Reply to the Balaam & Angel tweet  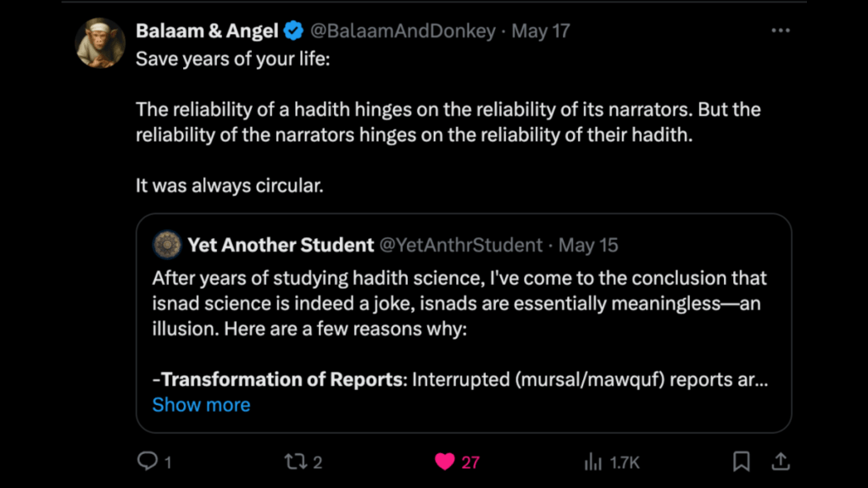[149, 462]
